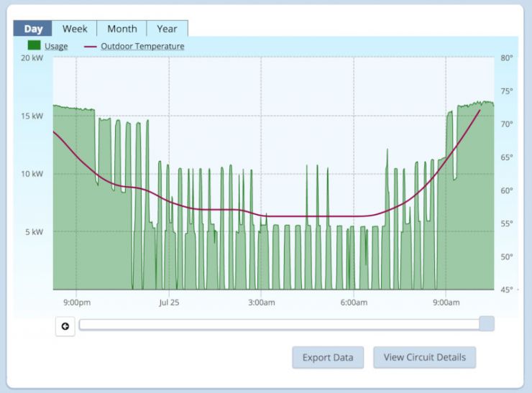The width and height of the screenshot is (532, 393).
Task: Open View Circuit Details
Action: pos(424,357)
